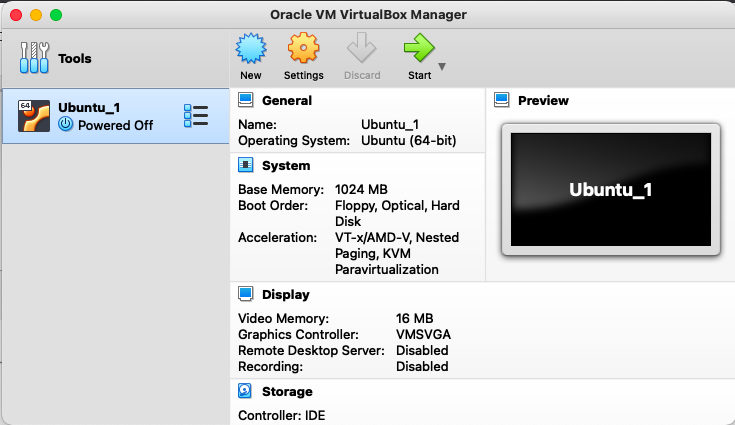Minimize window with yellow button
The image size is (735, 425).
pos(36,15)
